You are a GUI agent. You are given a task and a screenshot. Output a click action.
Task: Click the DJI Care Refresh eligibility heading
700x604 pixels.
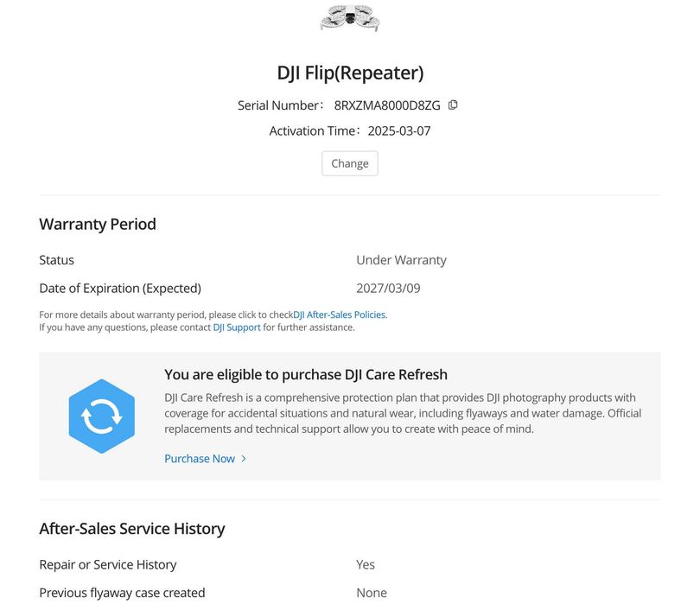[306, 374]
